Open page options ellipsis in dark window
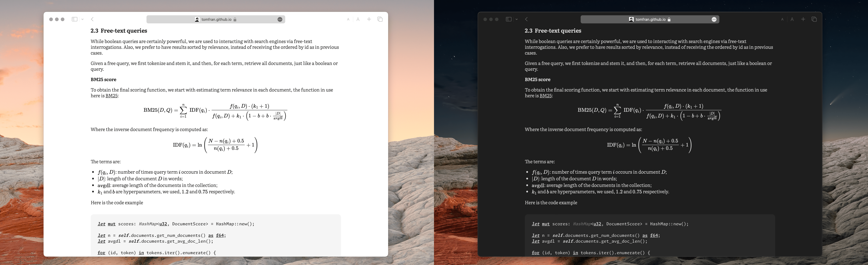 (714, 19)
